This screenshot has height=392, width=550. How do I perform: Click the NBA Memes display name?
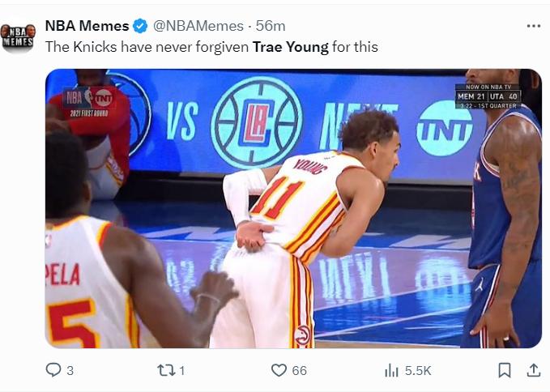tap(87, 26)
